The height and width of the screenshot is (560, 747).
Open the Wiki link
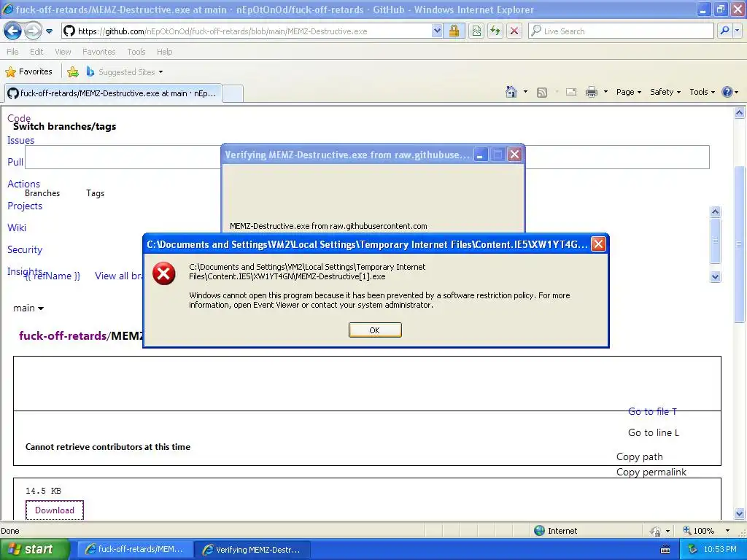point(17,227)
